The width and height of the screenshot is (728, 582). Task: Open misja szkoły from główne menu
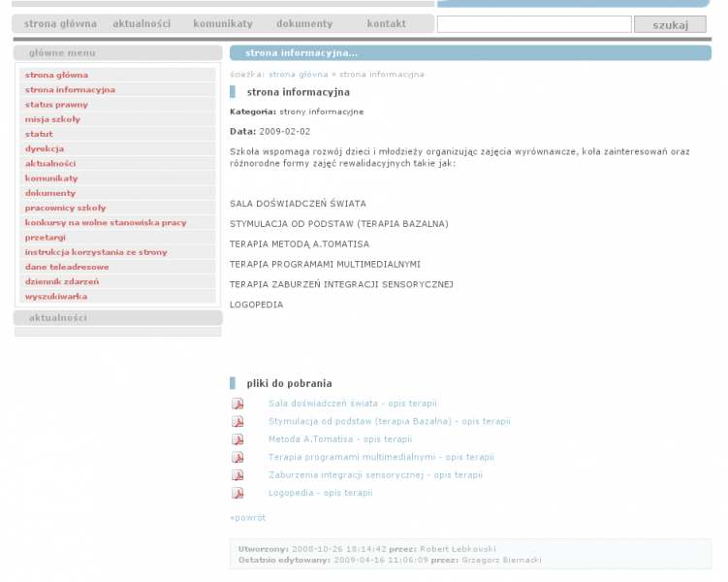tap(52, 119)
